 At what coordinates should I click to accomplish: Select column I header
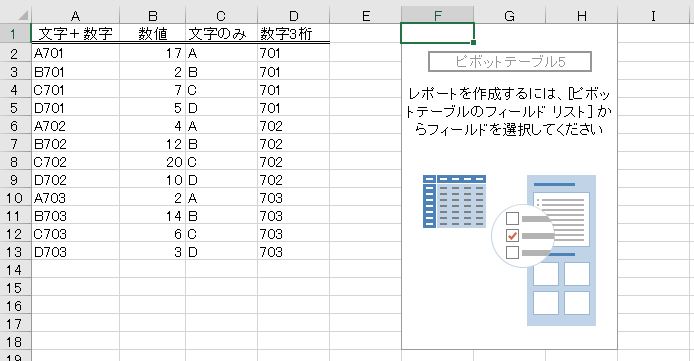coord(653,16)
